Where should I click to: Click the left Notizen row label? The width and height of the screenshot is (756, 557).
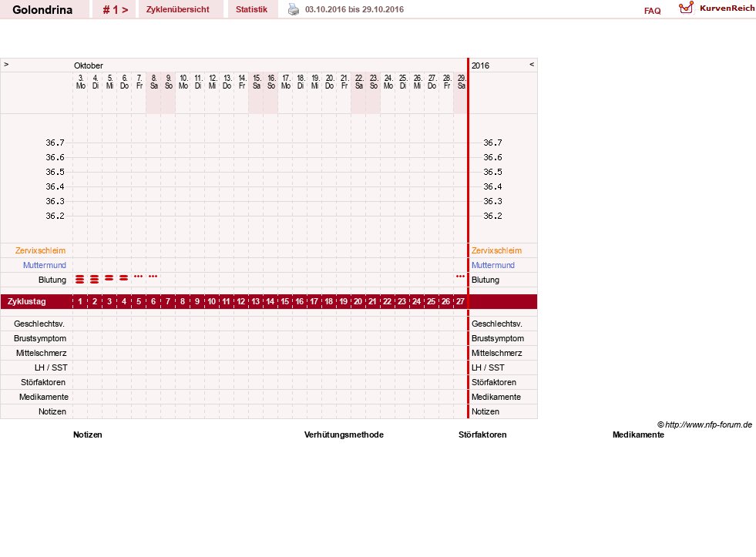coord(52,411)
